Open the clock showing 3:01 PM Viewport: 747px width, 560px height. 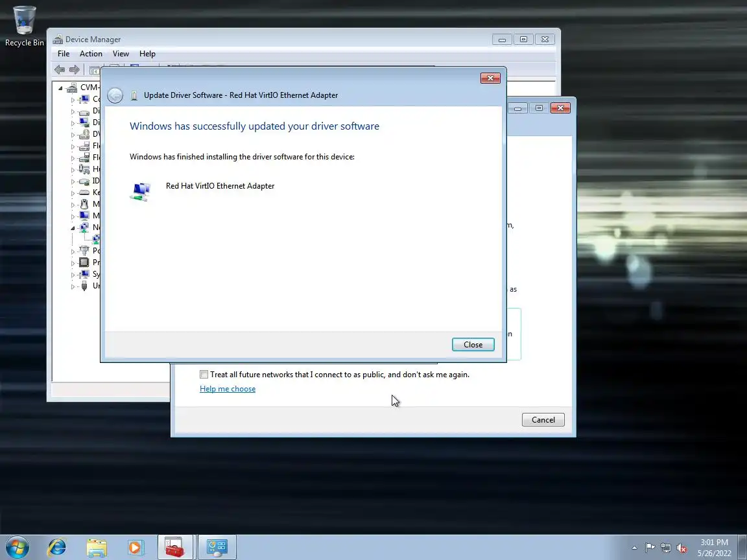714,548
